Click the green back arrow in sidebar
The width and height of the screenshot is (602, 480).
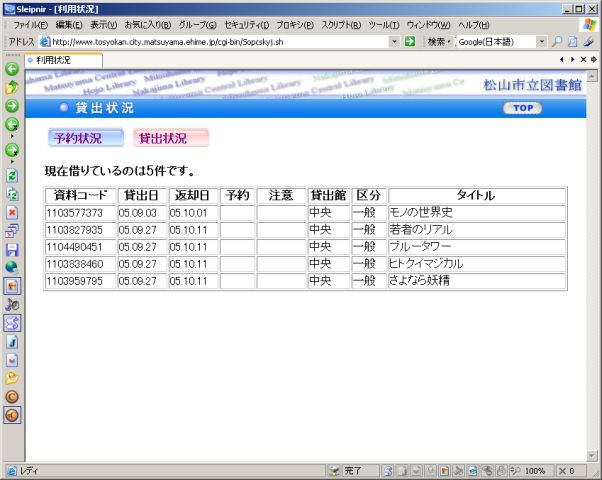[12, 69]
